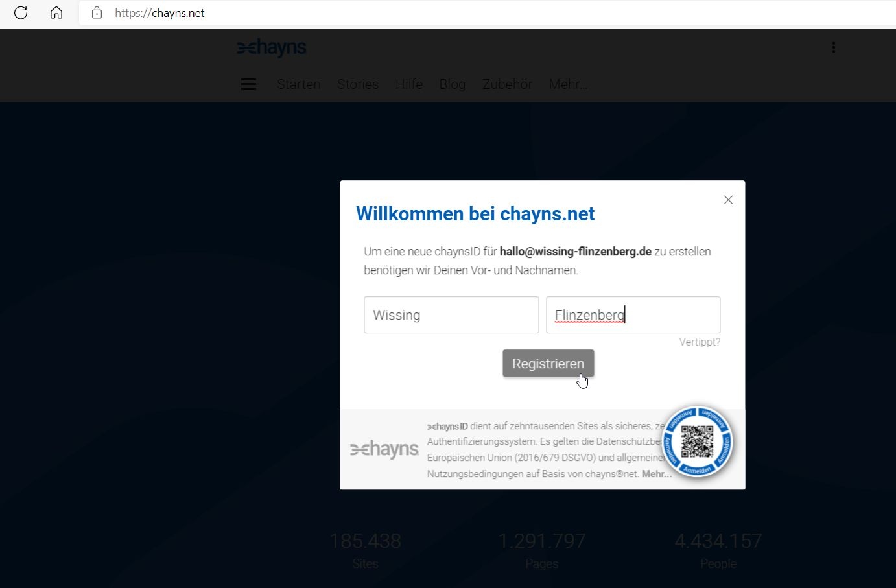Screen dimensions: 896x588
Task: View site info via the lock icon
Action: tap(97, 13)
